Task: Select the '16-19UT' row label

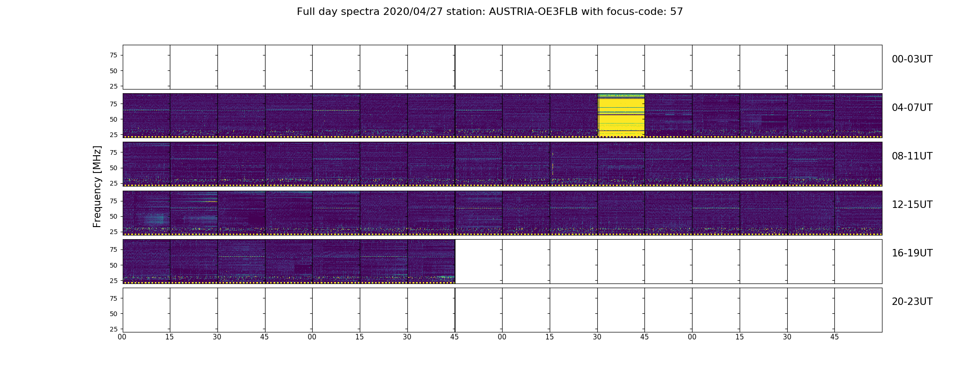Action: 912,253
